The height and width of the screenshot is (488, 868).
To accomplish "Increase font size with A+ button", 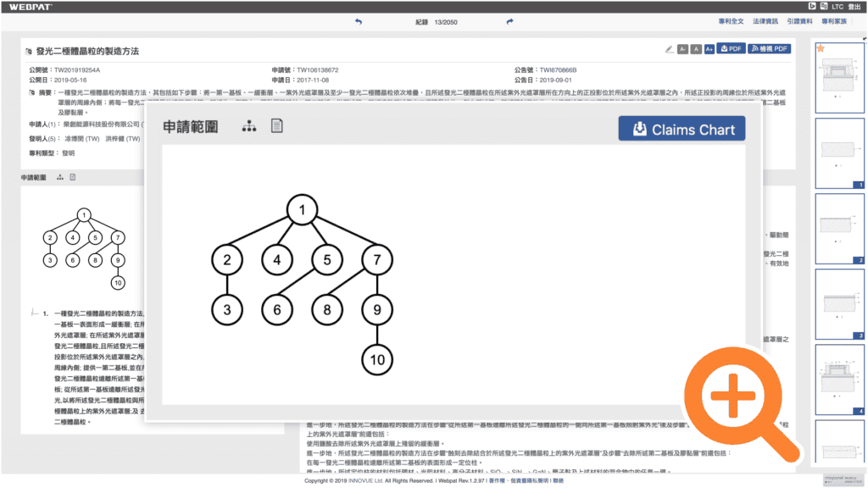I will click(708, 49).
